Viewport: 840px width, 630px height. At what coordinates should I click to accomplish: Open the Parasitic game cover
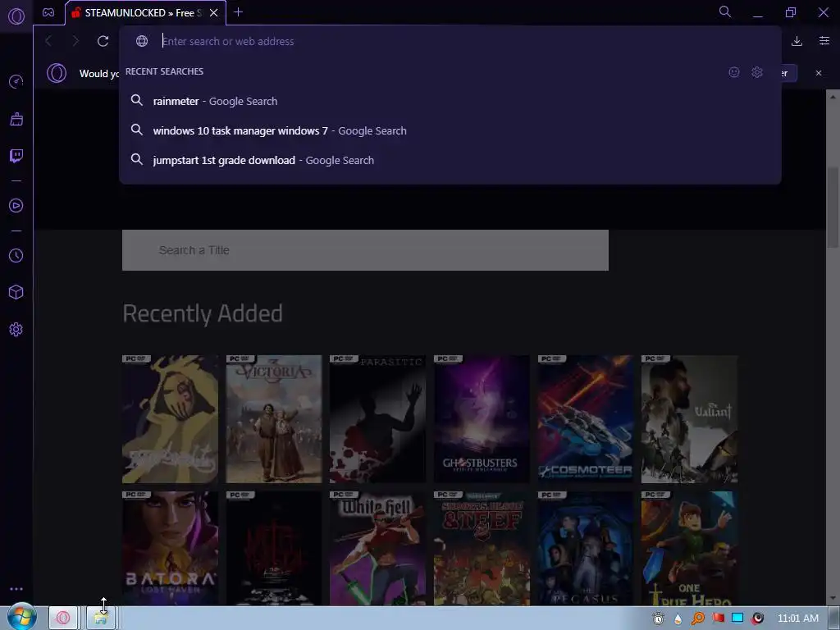[x=377, y=419]
